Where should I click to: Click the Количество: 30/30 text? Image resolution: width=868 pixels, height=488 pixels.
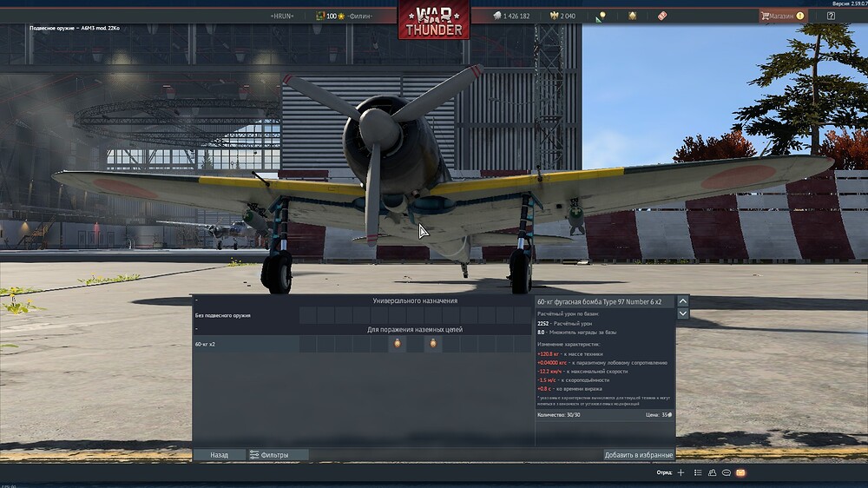click(x=558, y=415)
